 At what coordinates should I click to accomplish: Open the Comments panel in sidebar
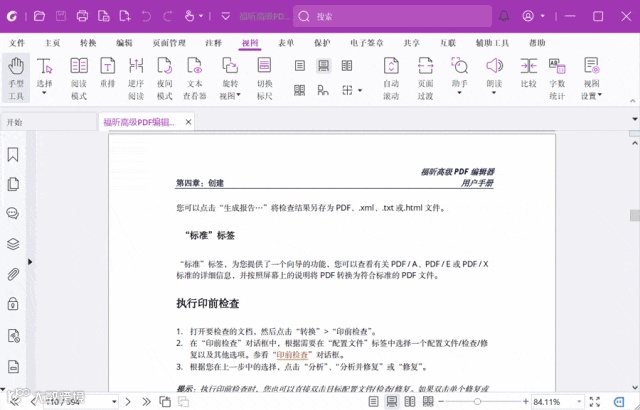13,213
